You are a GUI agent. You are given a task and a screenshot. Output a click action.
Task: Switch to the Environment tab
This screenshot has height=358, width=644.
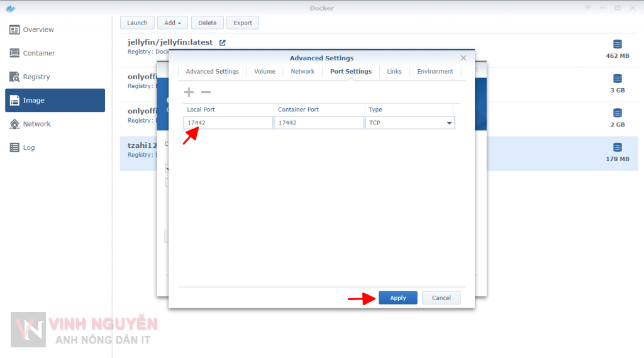[435, 72]
